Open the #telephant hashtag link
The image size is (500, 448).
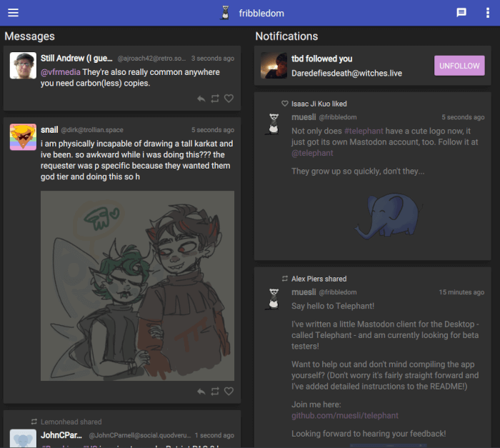(x=364, y=131)
